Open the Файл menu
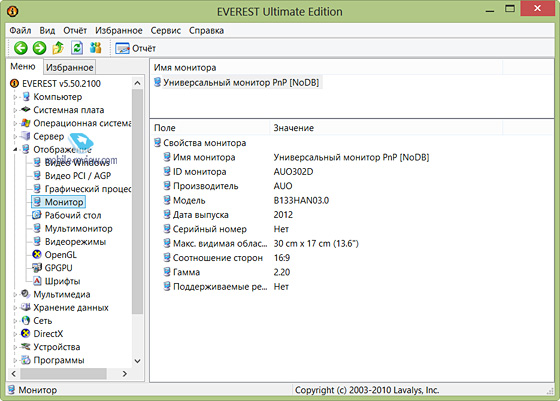 click(20, 31)
